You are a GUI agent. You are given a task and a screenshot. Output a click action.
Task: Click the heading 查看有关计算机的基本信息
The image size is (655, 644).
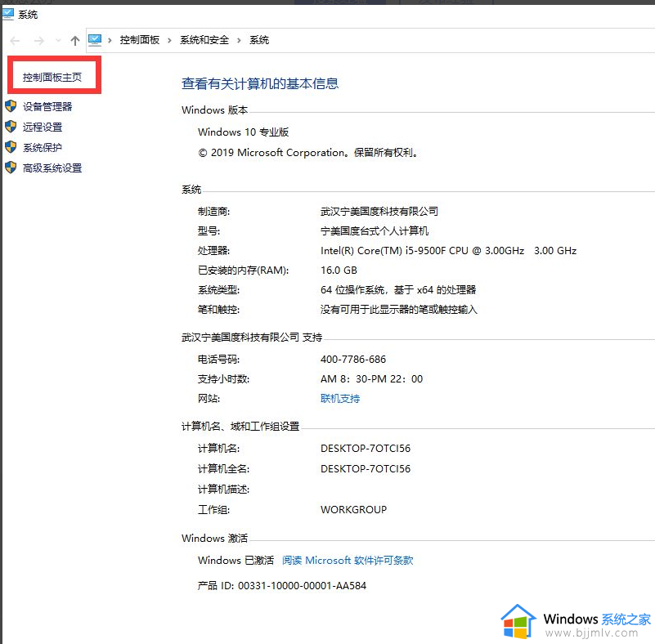coord(260,83)
